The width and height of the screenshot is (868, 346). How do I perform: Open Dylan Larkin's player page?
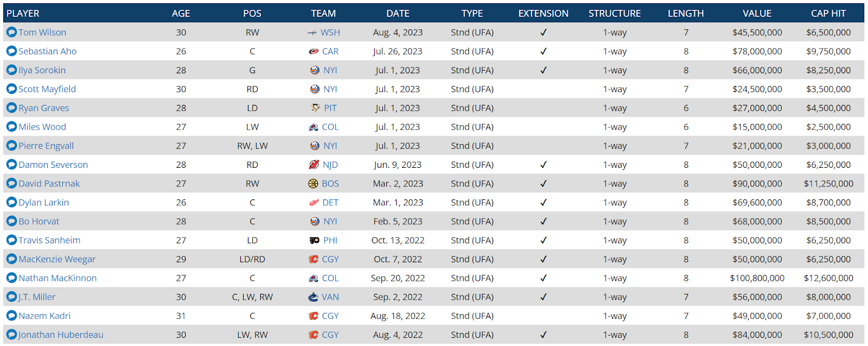point(44,203)
